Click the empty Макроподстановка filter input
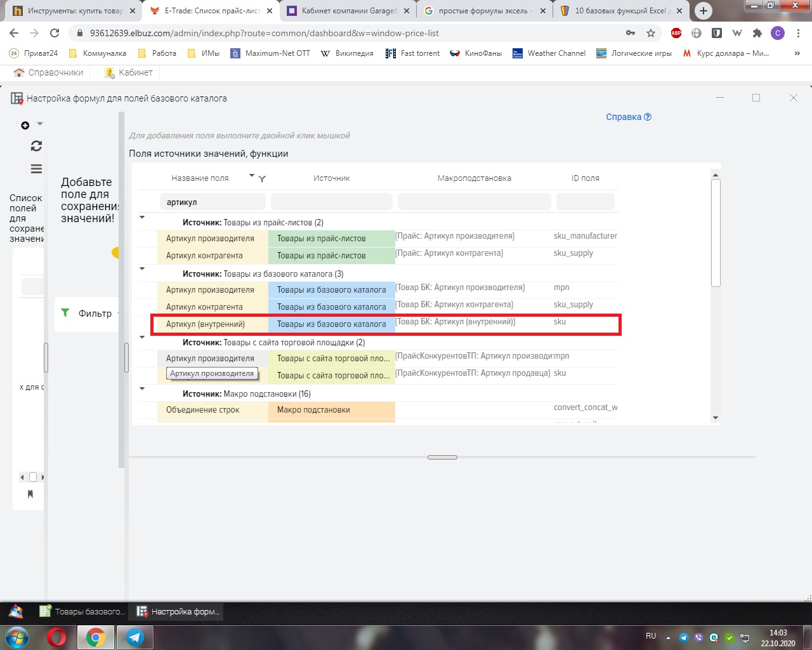 (x=475, y=202)
